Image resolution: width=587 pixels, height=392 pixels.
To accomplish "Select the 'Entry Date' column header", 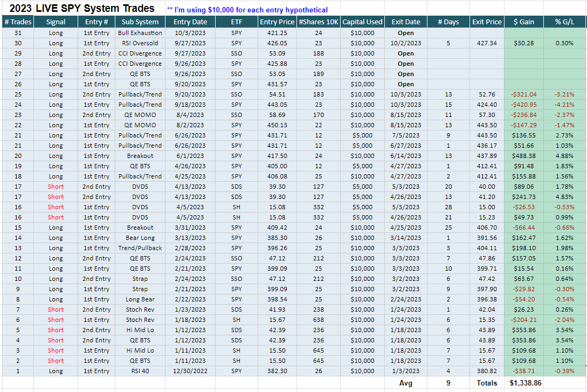I will [190, 22].
